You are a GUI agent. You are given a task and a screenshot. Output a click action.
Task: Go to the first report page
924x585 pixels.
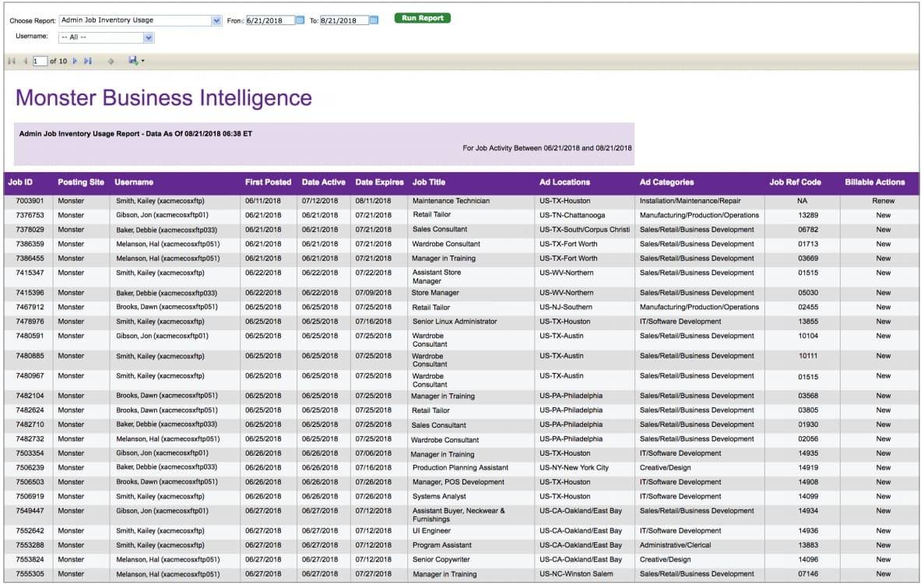pos(12,61)
